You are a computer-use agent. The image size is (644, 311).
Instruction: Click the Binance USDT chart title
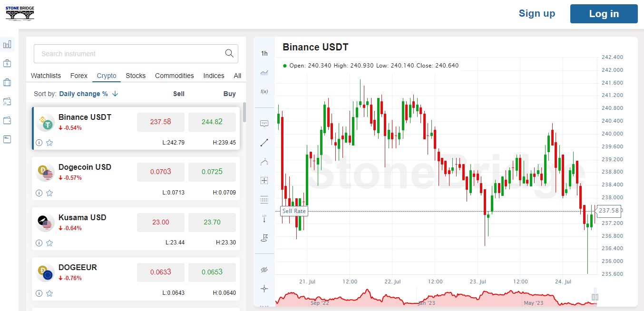[315, 47]
